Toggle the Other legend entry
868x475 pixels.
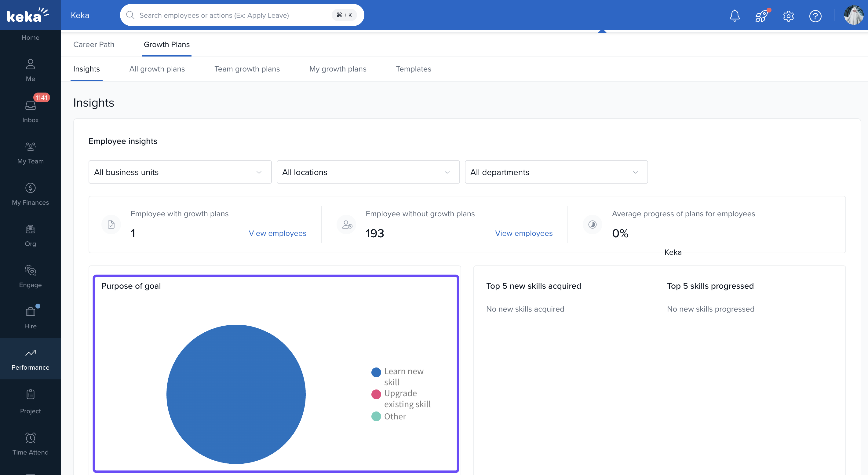(x=395, y=416)
